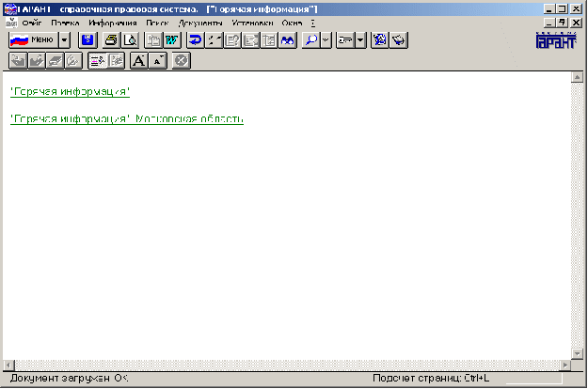Screen dimensions: 588x389
Task: Export to Word with the W icon
Action: click(x=172, y=39)
